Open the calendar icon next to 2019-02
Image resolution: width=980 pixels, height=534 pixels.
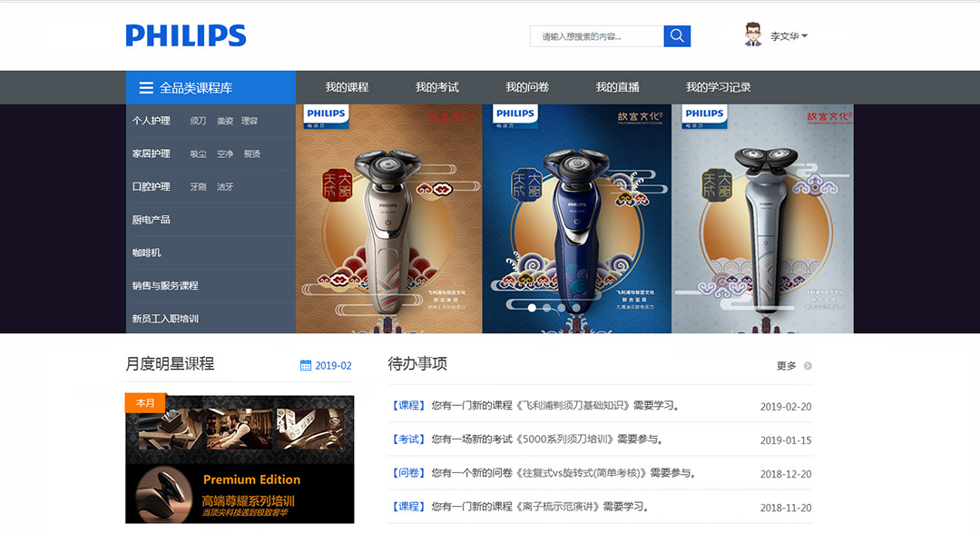coord(306,365)
